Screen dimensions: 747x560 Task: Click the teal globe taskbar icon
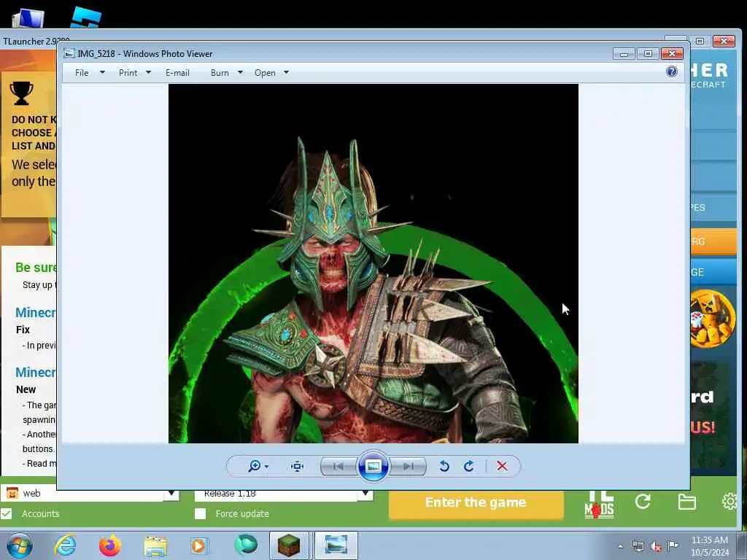(246, 545)
